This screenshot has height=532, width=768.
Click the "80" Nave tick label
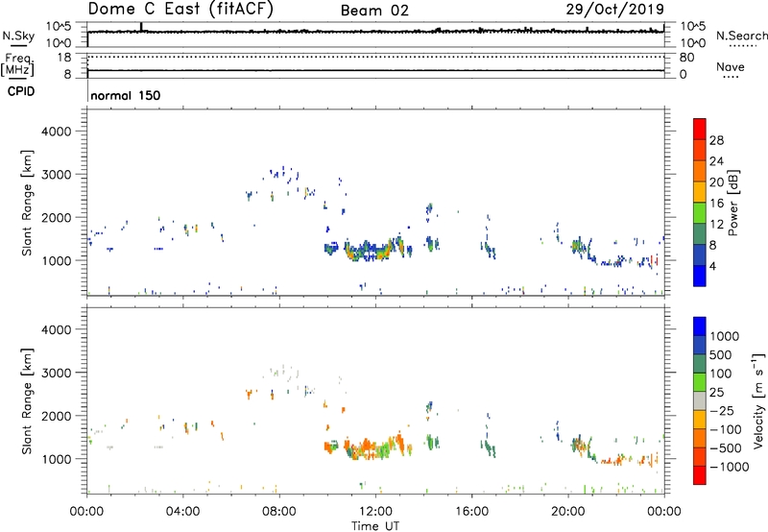click(686, 58)
